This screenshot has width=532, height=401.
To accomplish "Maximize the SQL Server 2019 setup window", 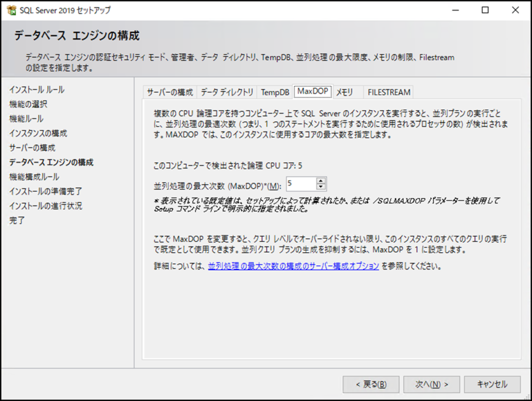I will (x=485, y=10).
